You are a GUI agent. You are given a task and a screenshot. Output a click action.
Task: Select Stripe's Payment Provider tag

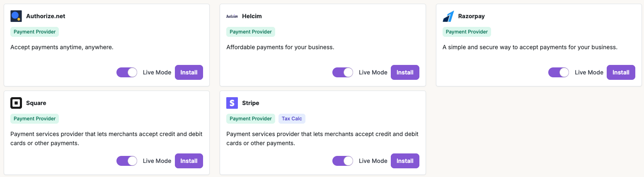[251, 119]
